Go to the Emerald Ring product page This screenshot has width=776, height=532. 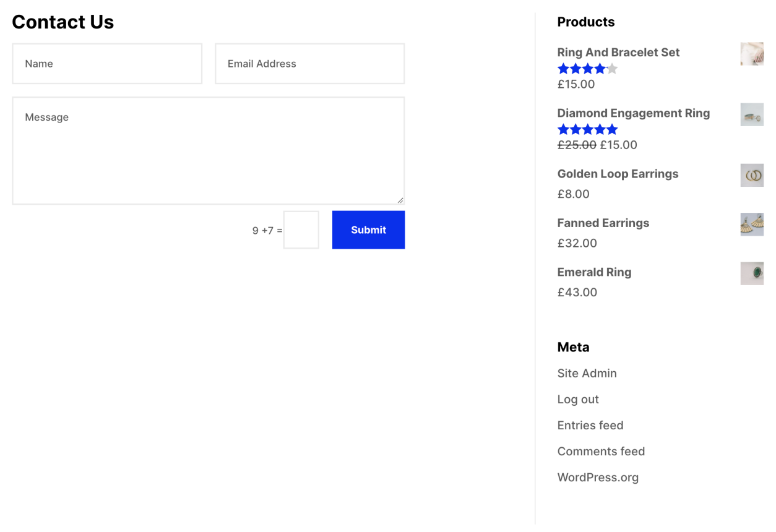[594, 272]
